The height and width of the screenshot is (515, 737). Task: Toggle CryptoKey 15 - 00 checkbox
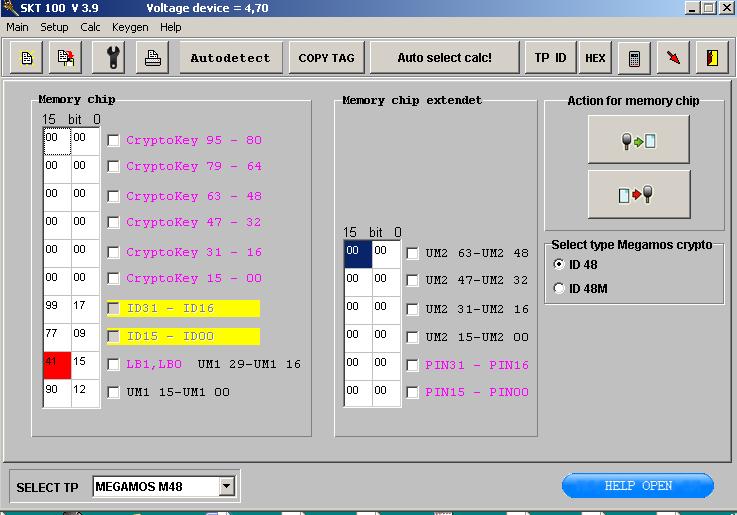(113, 279)
